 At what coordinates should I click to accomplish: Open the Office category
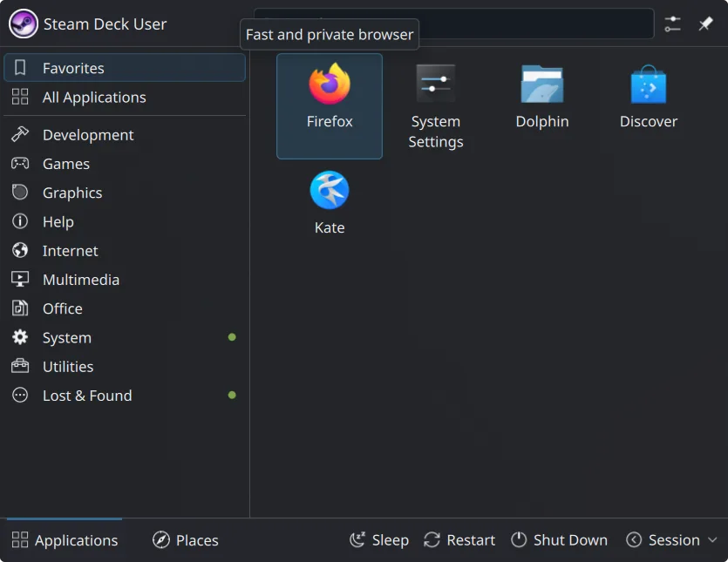[x=125, y=308]
